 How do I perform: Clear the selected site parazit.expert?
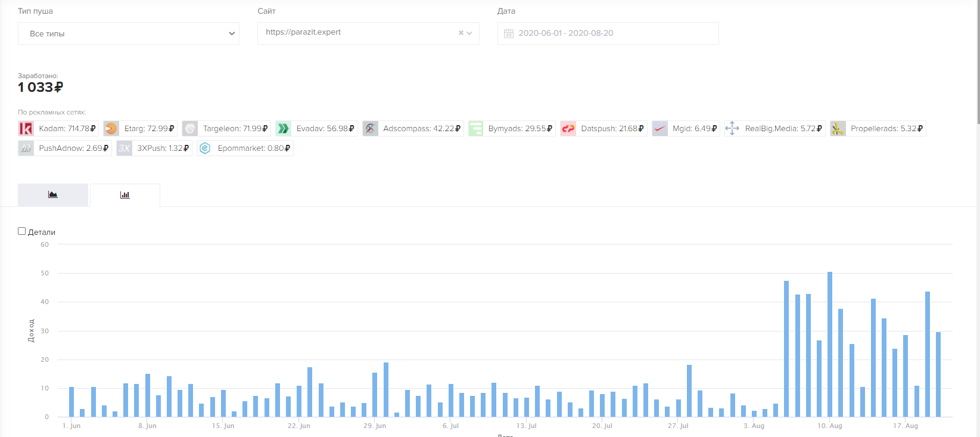coord(461,33)
